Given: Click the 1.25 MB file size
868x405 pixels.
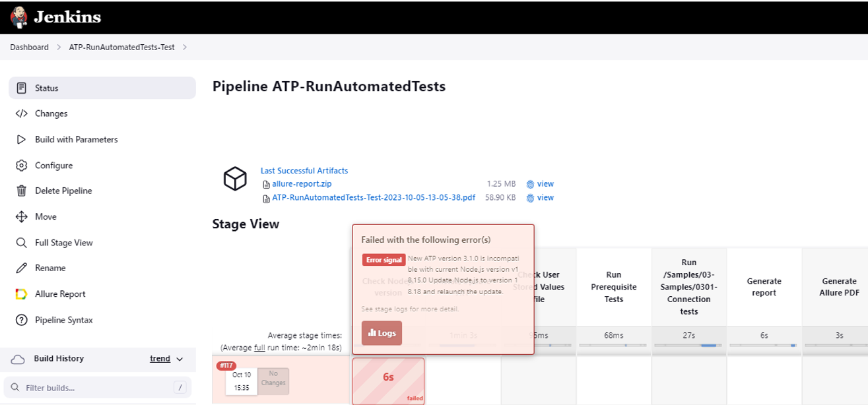Looking at the screenshot, I should click(x=501, y=184).
